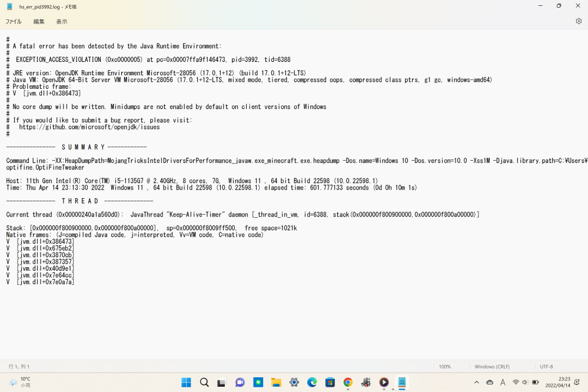Click the Notepad icon on taskbar
This screenshot has height=392, width=588.
click(402, 382)
